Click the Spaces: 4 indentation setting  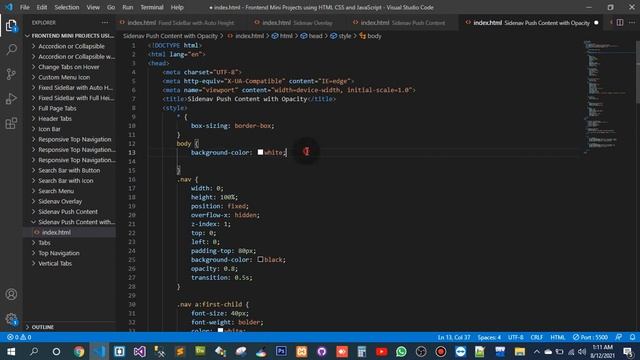(489, 337)
